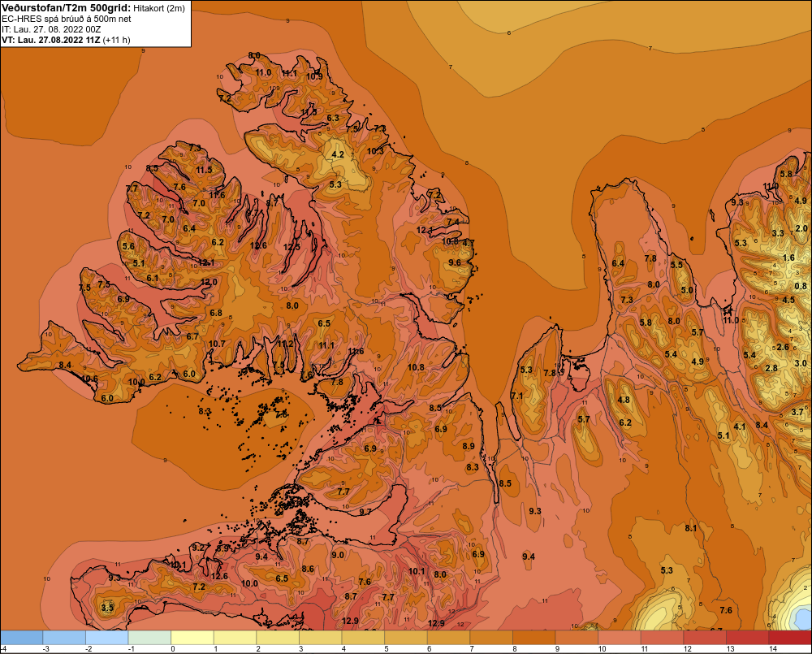Click the 4.2 temperature label
Screen dimensions: 812x654
(x=338, y=154)
